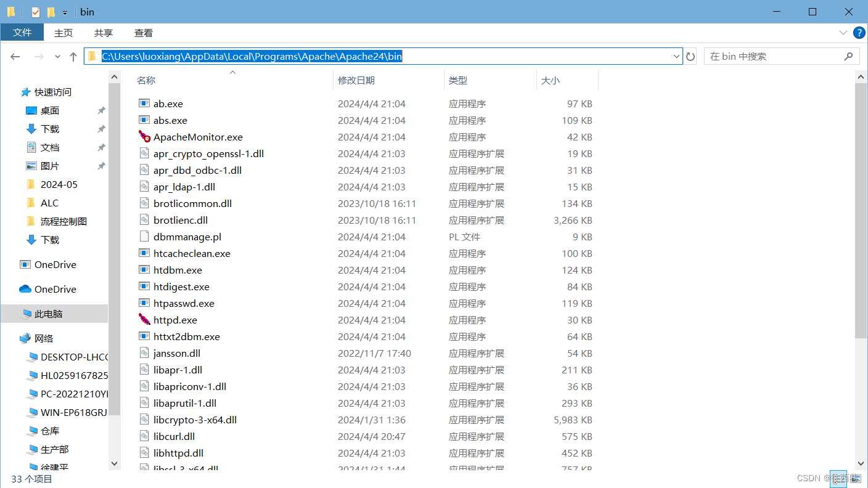Select 图片 in quick access
The image size is (868, 488).
pyautogui.click(x=50, y=166)
